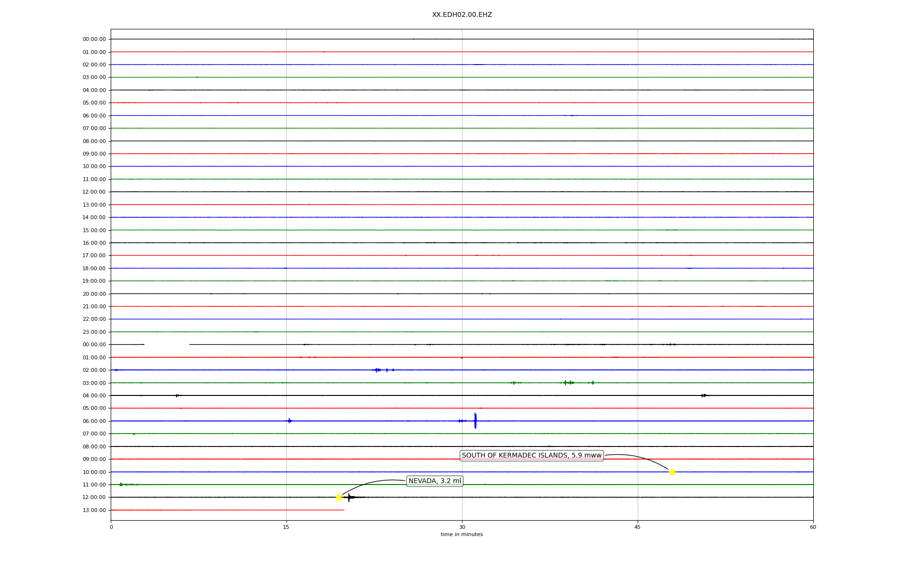Click the 20:00:00 row time label
Image resolution: width=924 pixels, height=578 pixels.
coord(94,294)
